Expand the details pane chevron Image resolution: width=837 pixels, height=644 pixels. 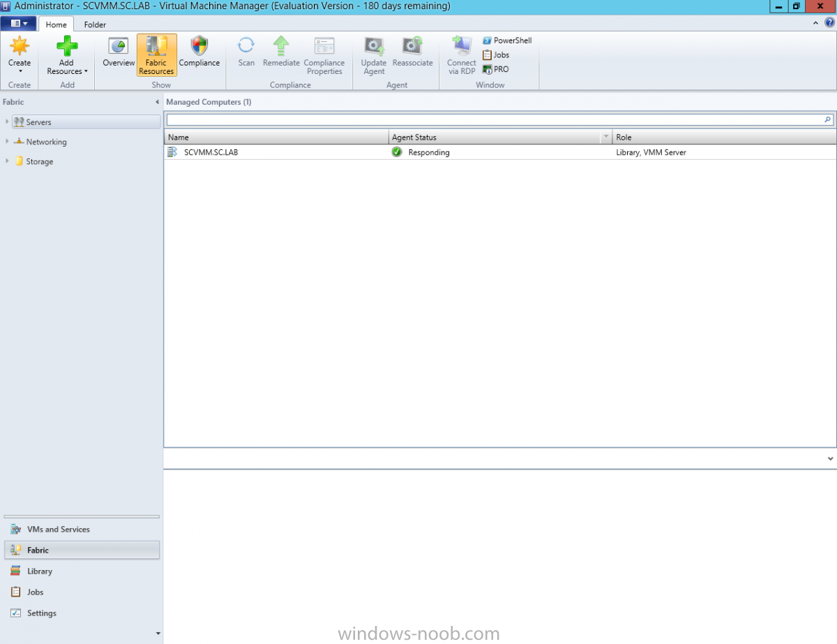(x=830, y=458)
